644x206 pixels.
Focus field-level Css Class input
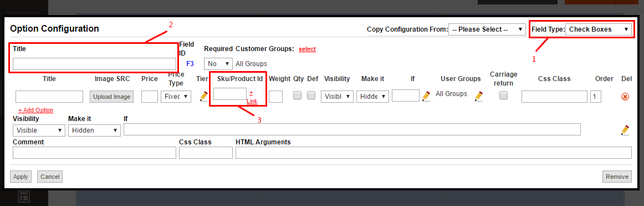pyautogui.click(x=206, y=153)
